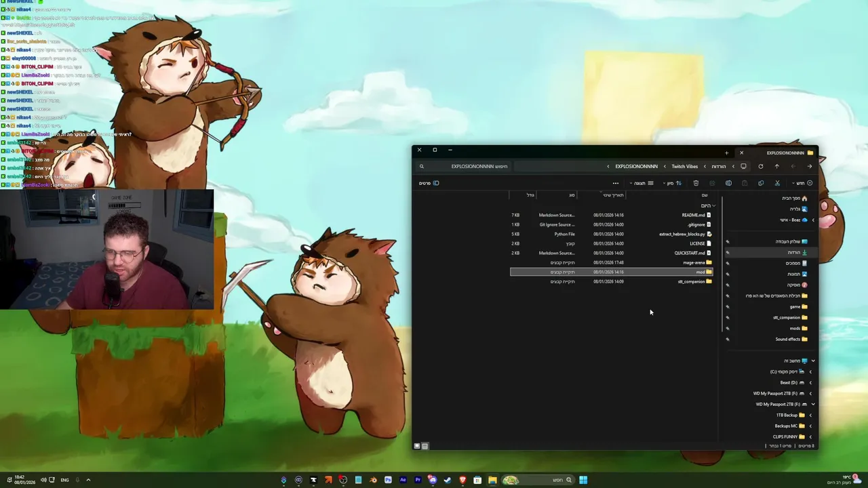The image size is (868, 488).
Task: Open the See more ellipsis menu
Action: [x=616, y=183]
